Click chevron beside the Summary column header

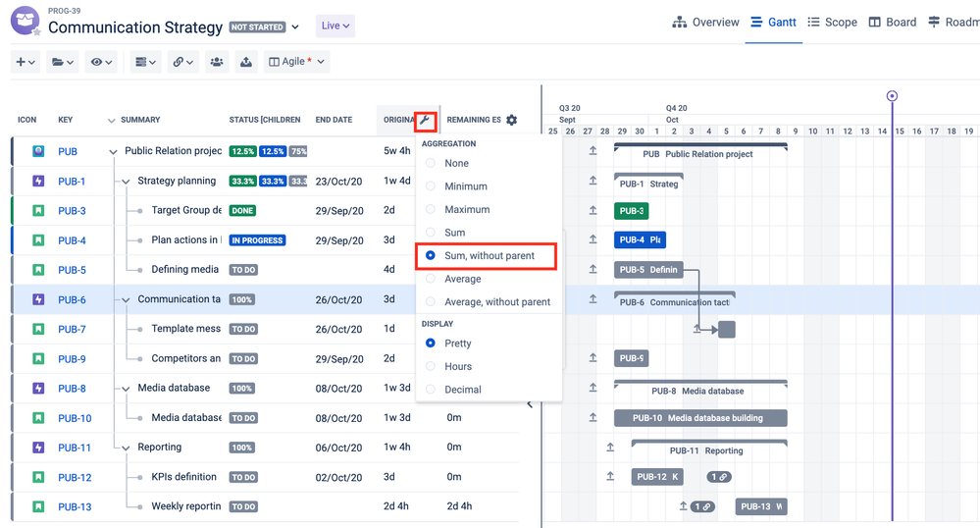[x=111, y=120]
